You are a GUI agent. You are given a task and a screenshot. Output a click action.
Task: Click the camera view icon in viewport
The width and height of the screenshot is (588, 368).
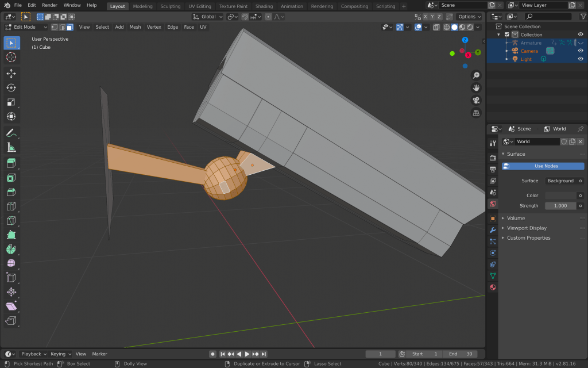click(476, 100)
